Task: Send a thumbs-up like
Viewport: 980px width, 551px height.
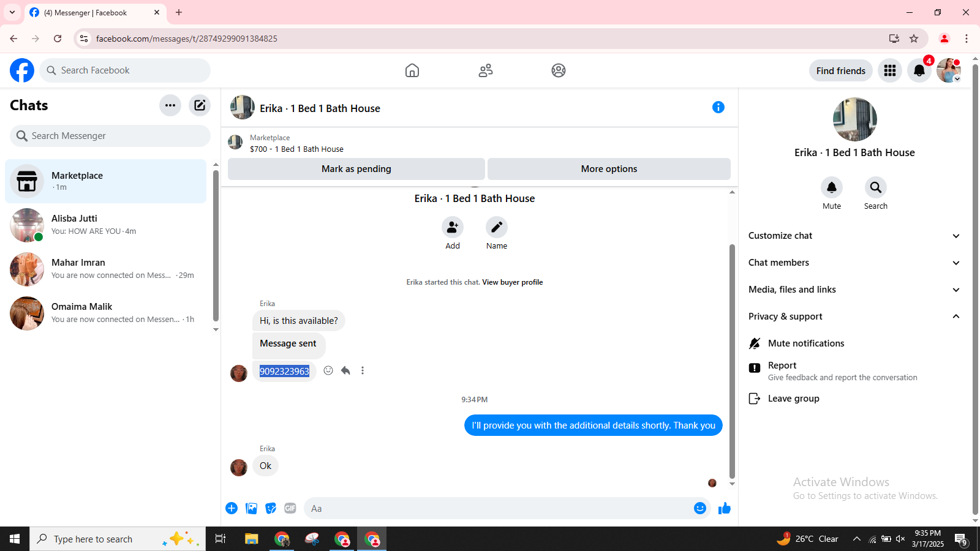Action: click(x=725, y=508)
